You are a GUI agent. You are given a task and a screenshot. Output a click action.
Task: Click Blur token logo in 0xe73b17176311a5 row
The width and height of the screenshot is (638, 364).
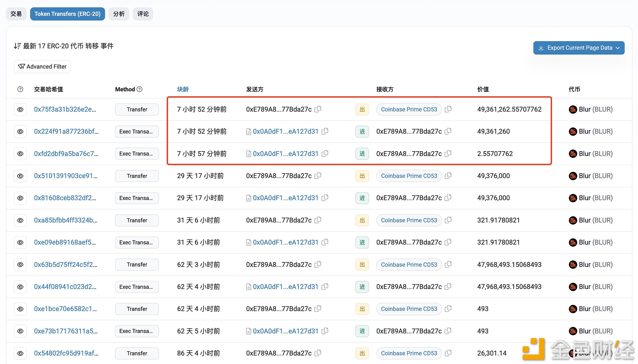pyautogui.click(x=573, y=331)
